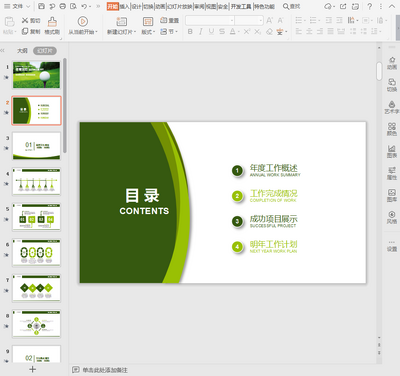
Task: Open the Transition (切换) side panel
Action: tap(392, 85)
